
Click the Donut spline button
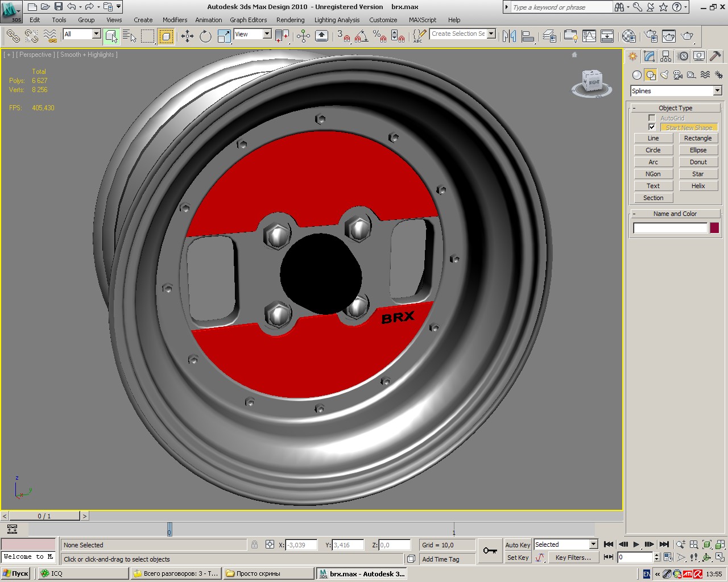(698, 162)
